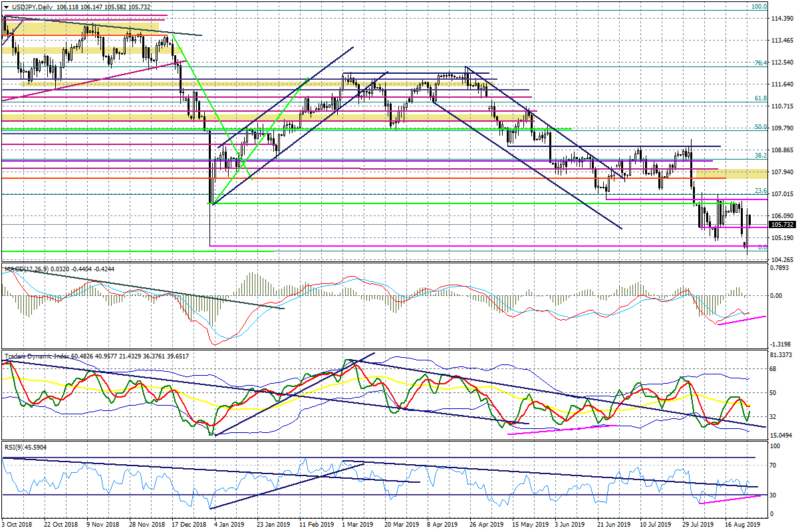This screenshot has width=798, height=532.
Task: Click the 4 Jan 2019 date label
Action: (229, 525)
